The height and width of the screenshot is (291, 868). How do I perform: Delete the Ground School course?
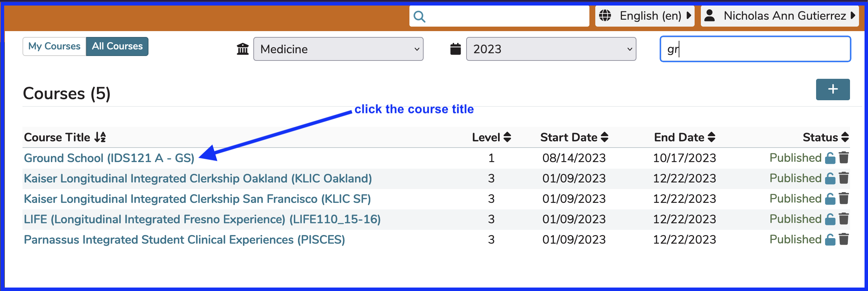(x=844, y=158)
